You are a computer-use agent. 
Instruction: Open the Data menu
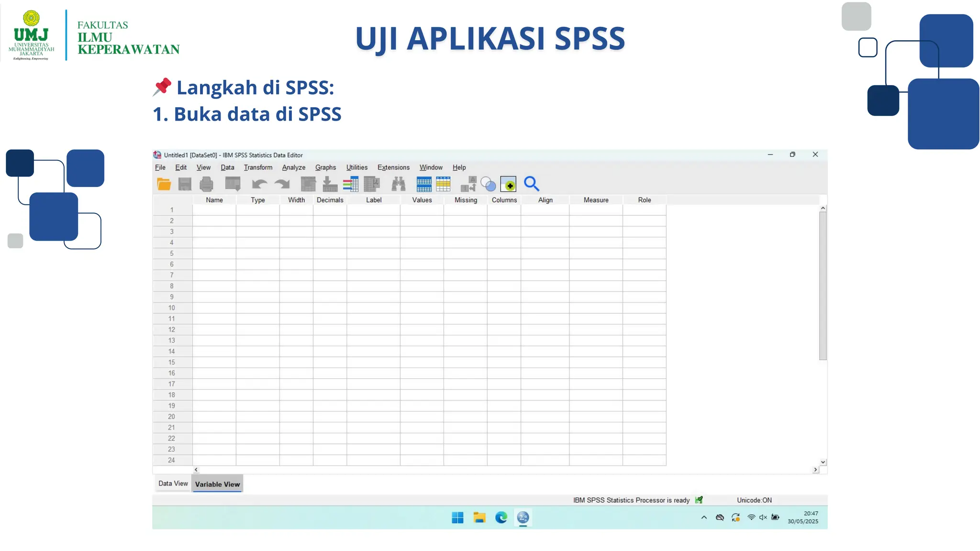[x=227, y=167]
